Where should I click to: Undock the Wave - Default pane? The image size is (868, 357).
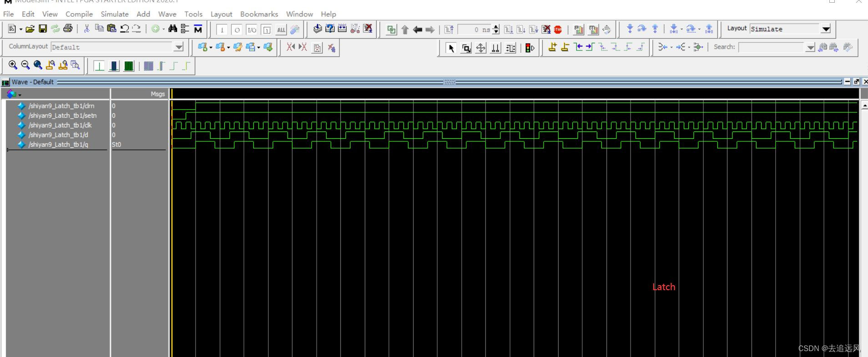click(x=857, y=81)
